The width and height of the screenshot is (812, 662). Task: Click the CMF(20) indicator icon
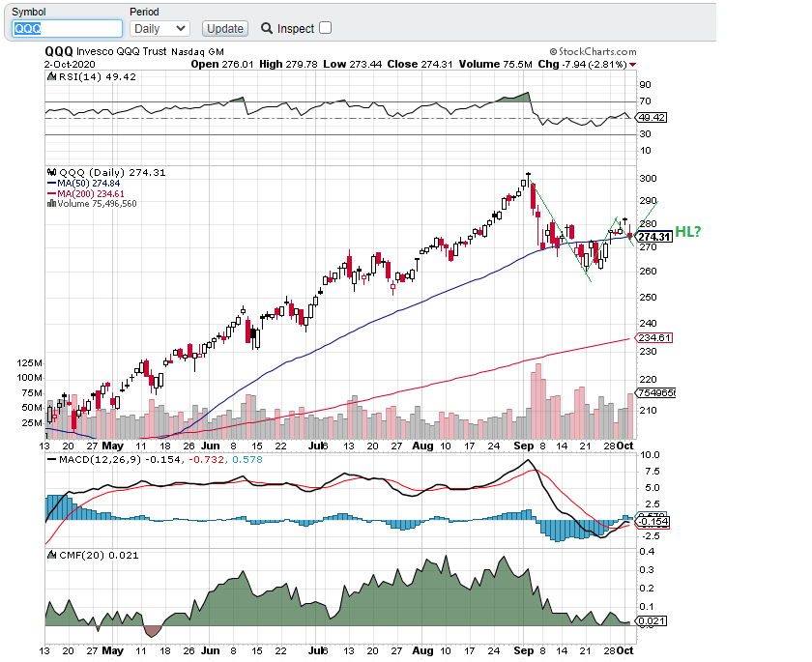coord(51,555)
